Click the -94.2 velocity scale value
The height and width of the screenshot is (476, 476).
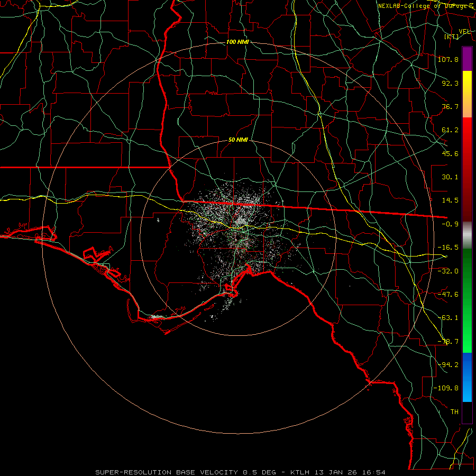(448, 365)
